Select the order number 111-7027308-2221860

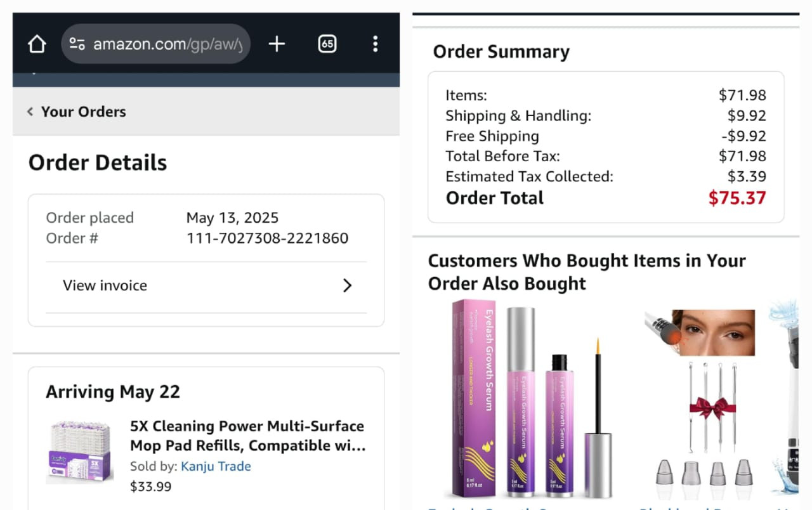267,239
